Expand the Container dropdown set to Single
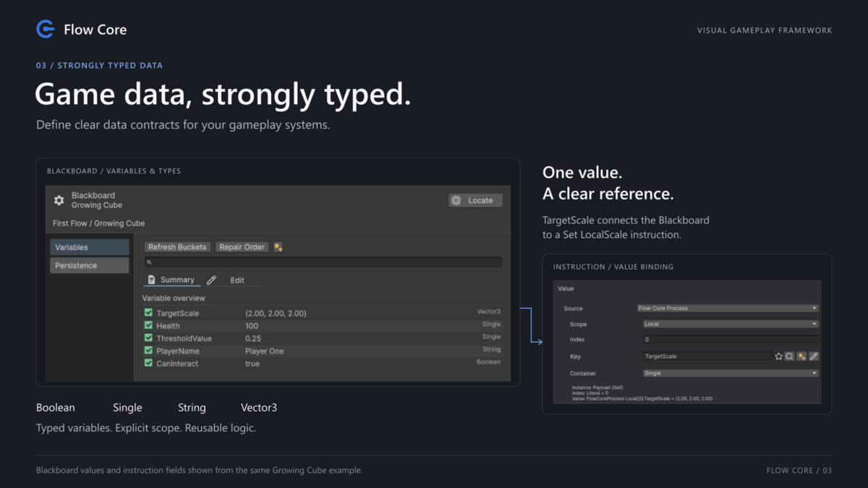The height and width of the screenshot is (488, 868). tap(731, 373)
